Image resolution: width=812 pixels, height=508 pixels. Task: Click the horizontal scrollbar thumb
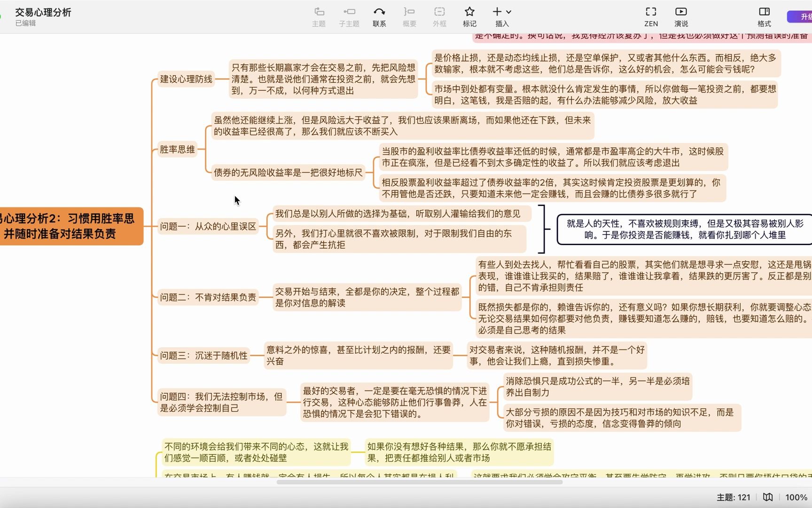[x=420, y=482]
